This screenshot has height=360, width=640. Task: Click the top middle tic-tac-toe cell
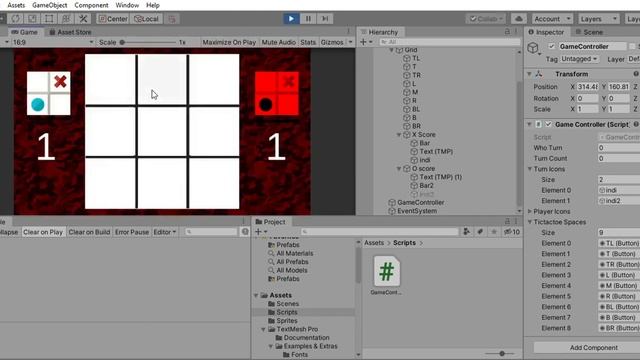pyautogui.click(x=162, y=80)
